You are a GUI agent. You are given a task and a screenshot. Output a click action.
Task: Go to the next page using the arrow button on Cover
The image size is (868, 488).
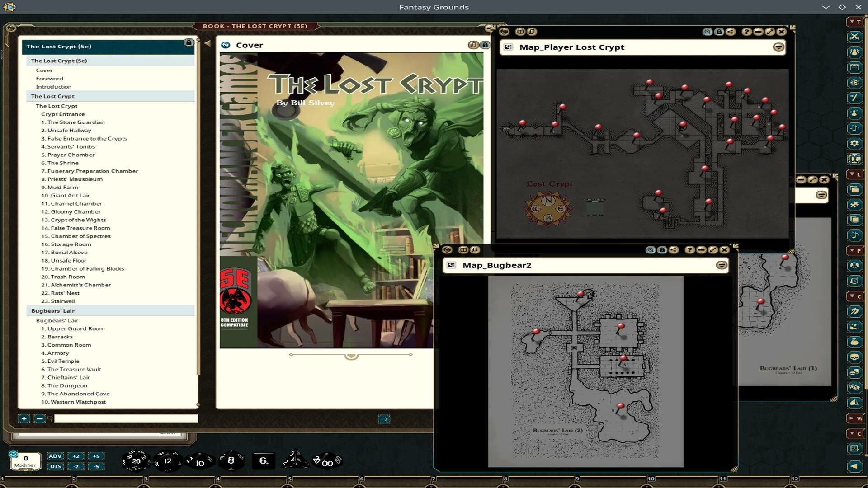(383, 419)
